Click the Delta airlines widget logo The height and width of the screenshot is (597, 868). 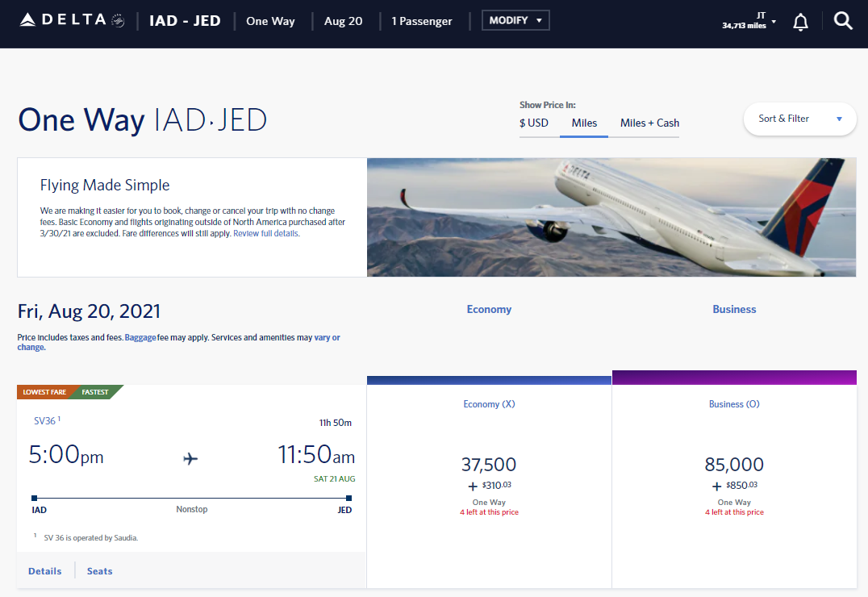click(x=63, y=21)
